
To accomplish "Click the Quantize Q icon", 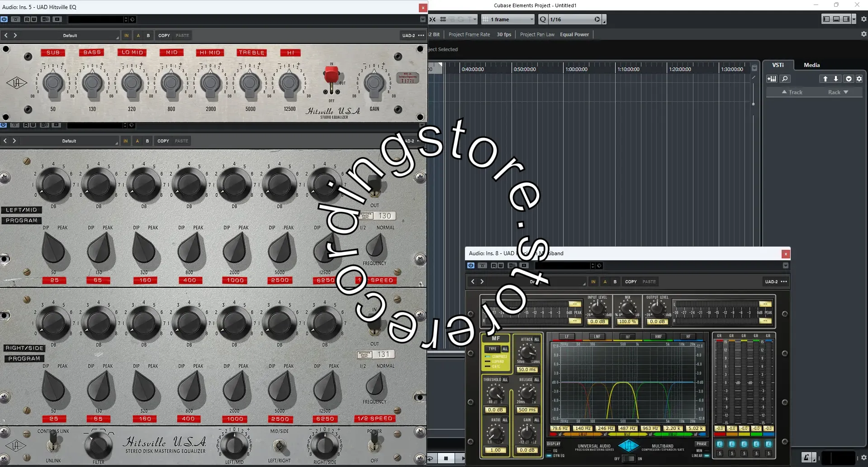I will click(x=543, y=19).
